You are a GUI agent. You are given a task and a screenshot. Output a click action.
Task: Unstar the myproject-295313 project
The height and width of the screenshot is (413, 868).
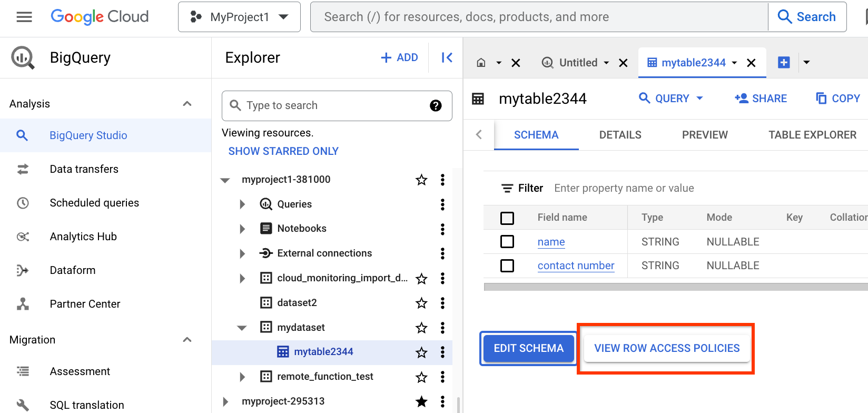(421, 401)
